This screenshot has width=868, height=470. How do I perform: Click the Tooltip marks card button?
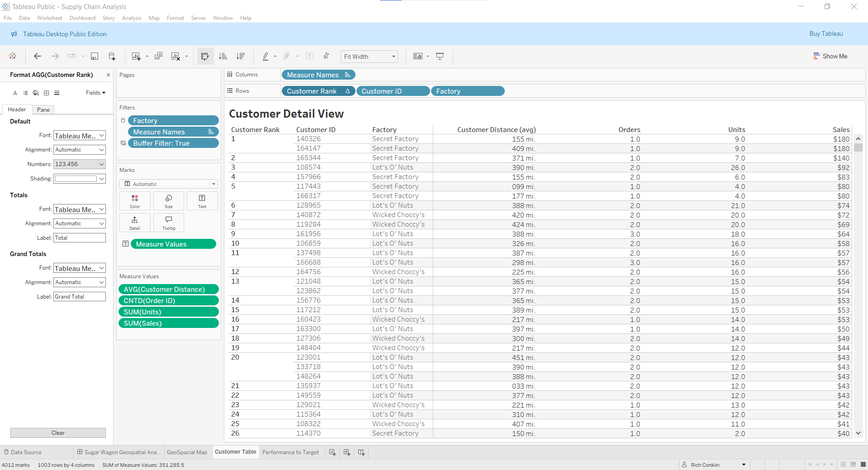pyautogui.click(x=169, y=223)
